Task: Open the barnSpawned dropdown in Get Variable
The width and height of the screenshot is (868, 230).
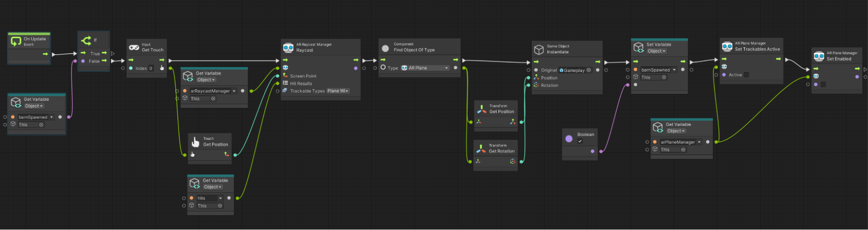Action: (52, 117)
